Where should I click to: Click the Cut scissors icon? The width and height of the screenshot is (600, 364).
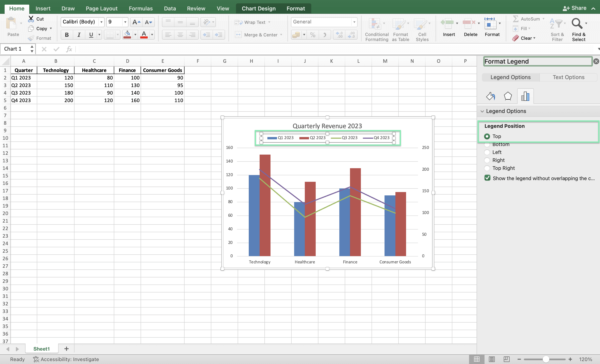coord(31,19)
